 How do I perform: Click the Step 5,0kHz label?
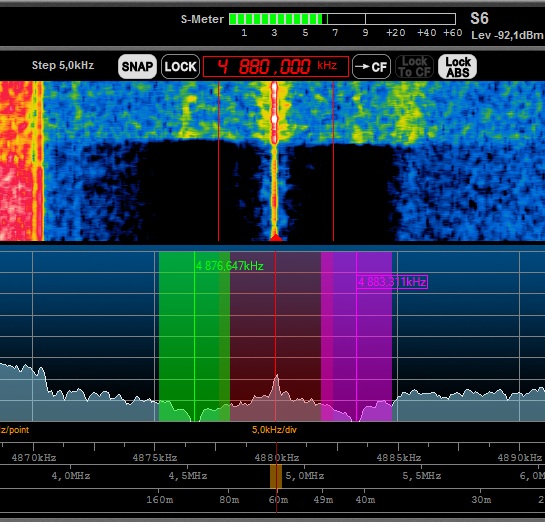click(63, 65)
